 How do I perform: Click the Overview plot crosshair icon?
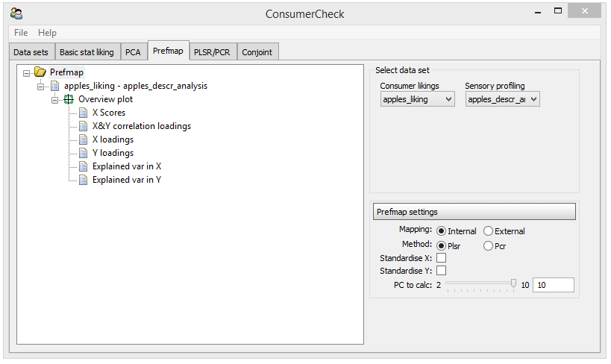click(x=69, y=99)
